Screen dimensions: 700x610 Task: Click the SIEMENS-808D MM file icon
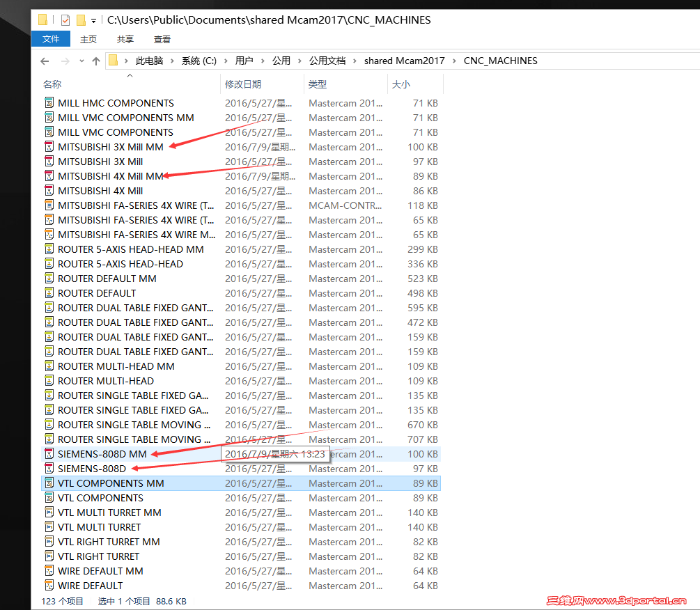coord(49,454)
